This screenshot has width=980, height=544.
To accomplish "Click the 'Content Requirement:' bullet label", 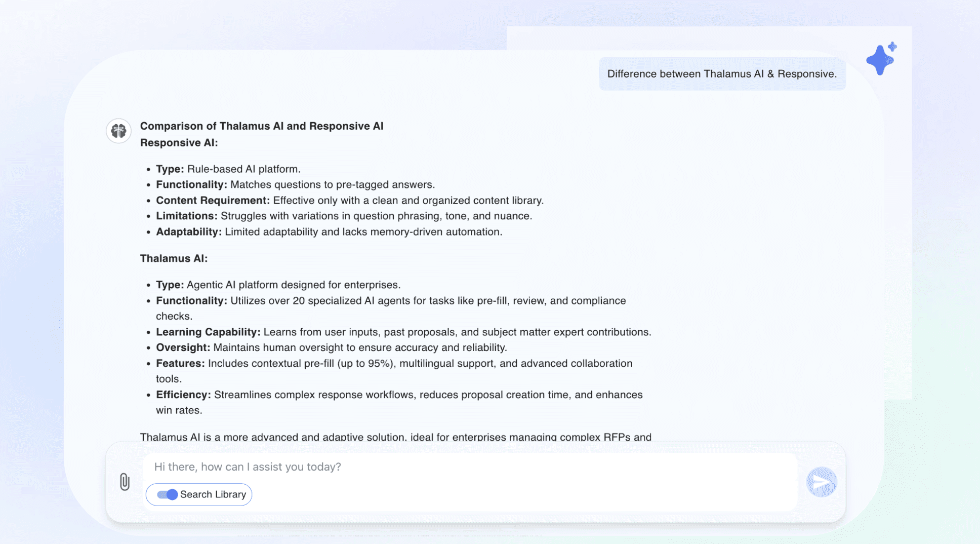I will [x=213, y=201].
